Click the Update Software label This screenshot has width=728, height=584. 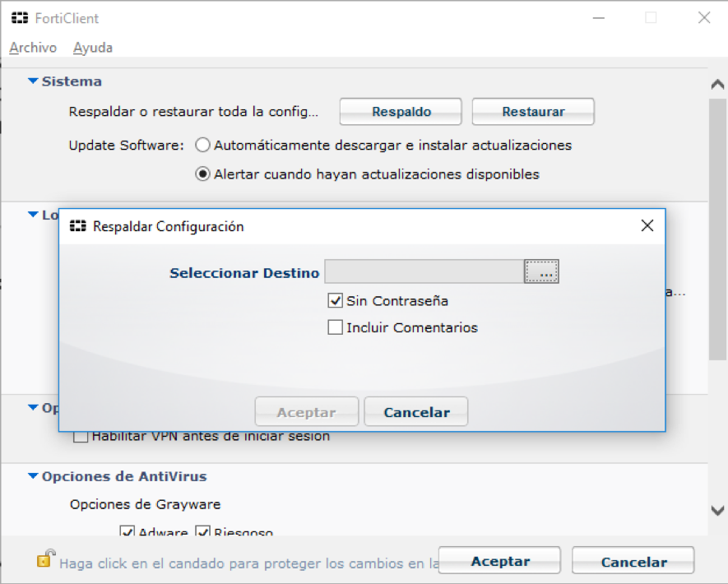[x=127, y=146]
